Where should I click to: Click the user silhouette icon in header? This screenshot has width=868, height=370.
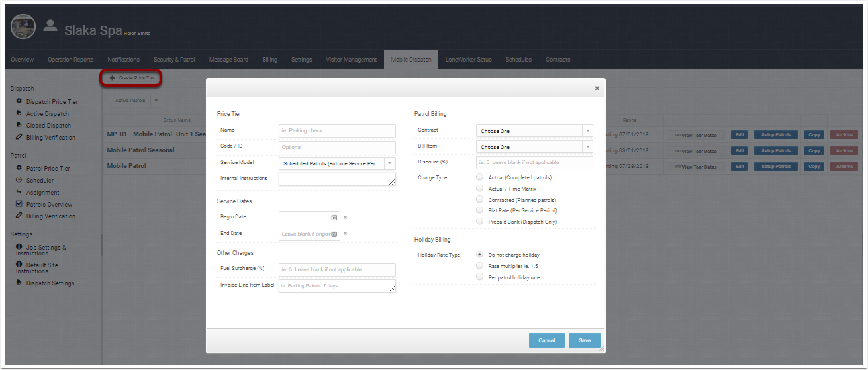[x=50, y=25]
